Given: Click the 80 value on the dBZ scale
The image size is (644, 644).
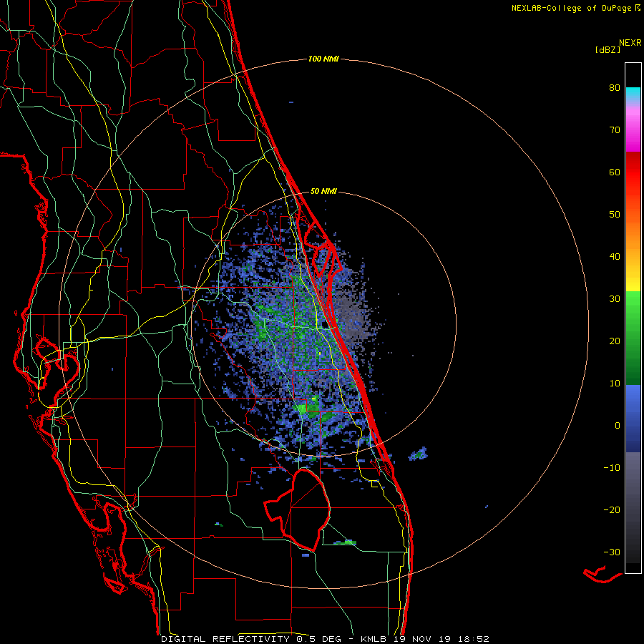Looking at the screenshot, I should [x=615, y=88].
